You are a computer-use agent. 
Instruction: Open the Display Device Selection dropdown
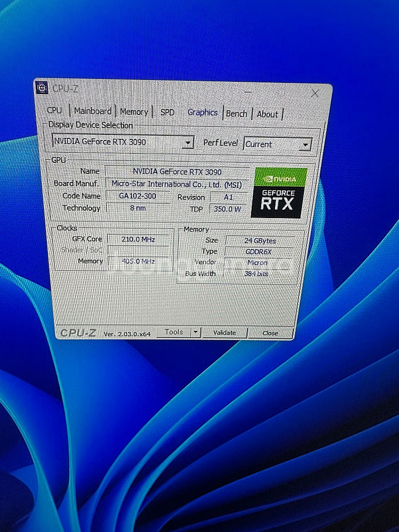coord(123,142)
